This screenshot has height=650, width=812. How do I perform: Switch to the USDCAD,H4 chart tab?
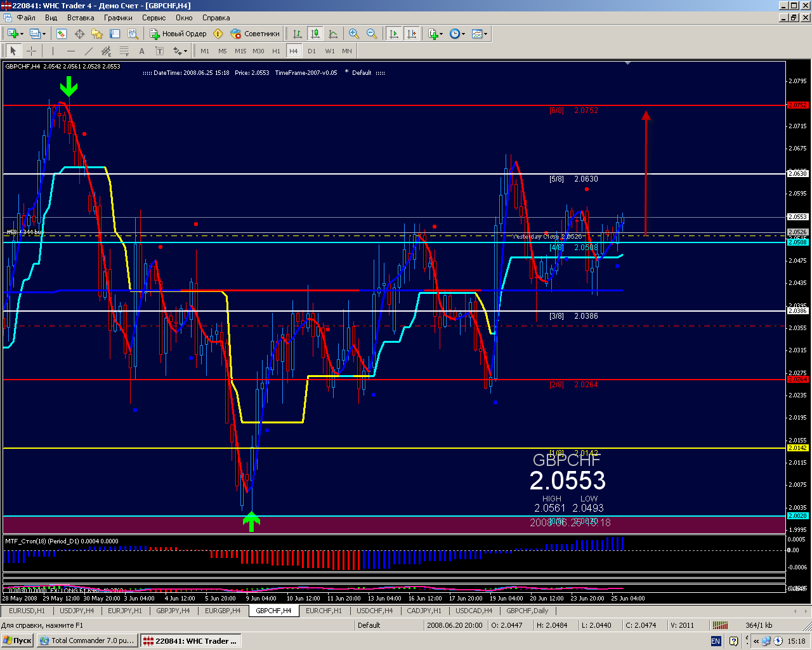(x=474, y=611)
